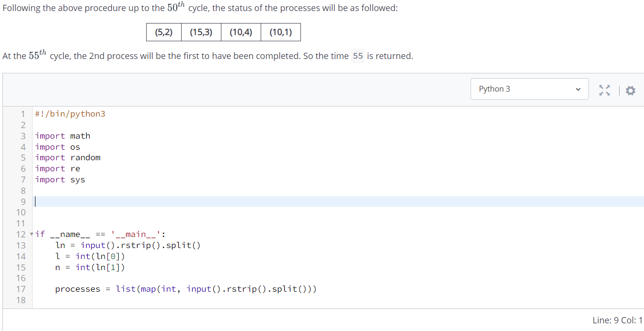Image resolution: width=644 pixels, height=331 pixels.
Task: Click the 'processes = list(map(...))' line
Action: pyautogui.click(x=186, y=289)
